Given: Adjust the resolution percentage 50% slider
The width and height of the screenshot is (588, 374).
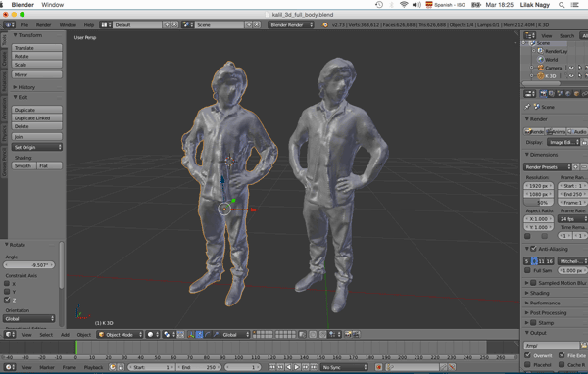Looking at the screenshot, I should [x=538, y=203].
